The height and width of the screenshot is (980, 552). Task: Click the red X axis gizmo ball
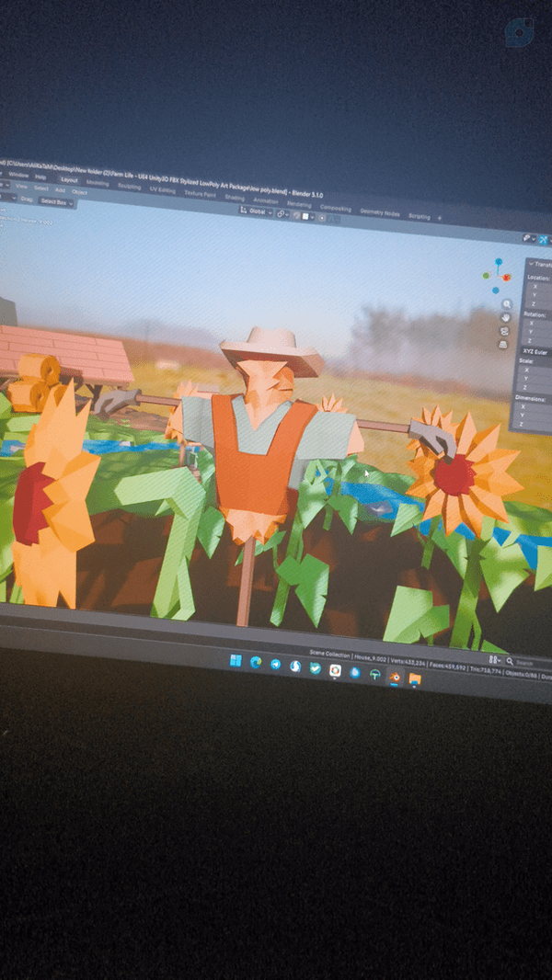[506, 278]
